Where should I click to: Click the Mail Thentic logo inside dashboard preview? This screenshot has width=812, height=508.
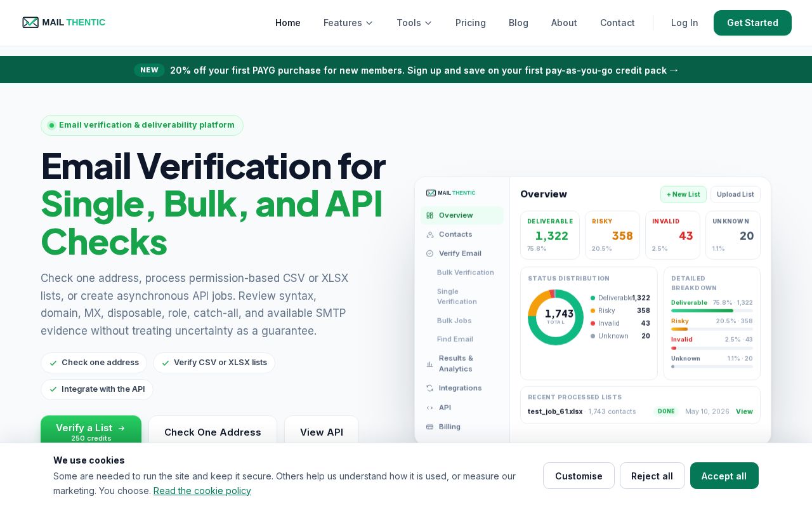(450, 193)
